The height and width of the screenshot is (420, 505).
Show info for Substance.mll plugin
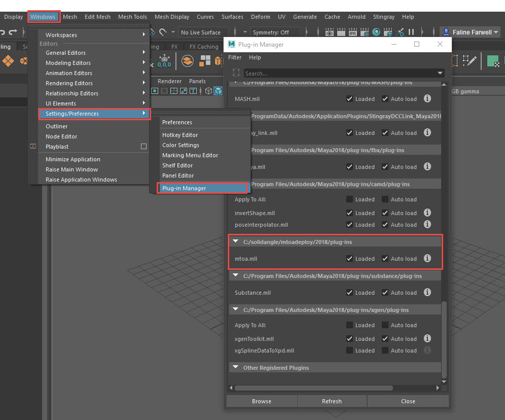click(x=427, y=292)
